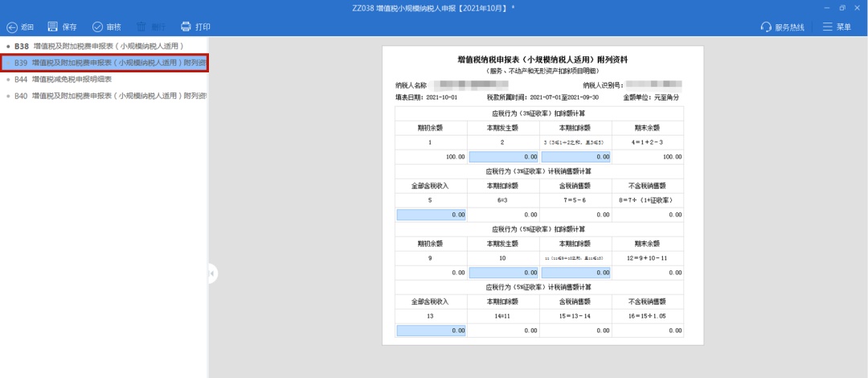Image resolution: width=868 pixels, height=378 pixels.
Task: Click column 10 本期发生额 input in 5% section
Action: [502, 273]
